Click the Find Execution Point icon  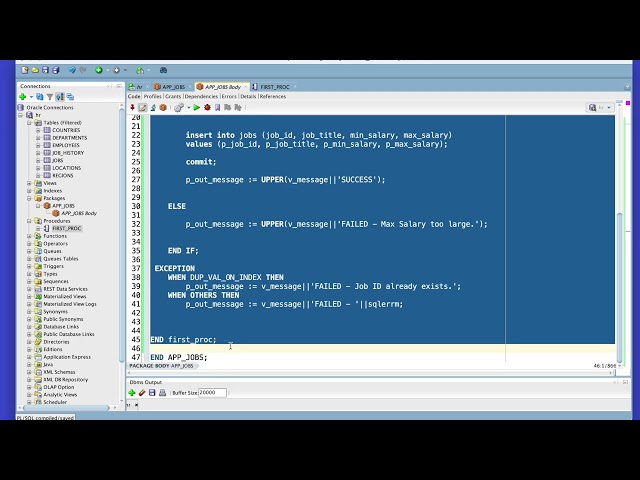coord(153,107)
